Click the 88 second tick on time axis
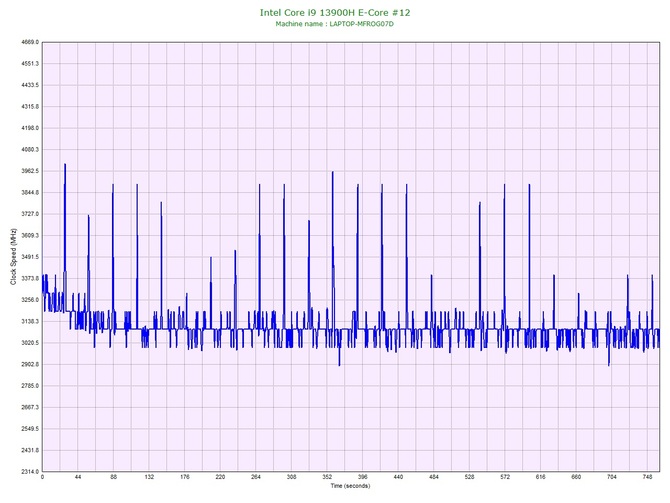Screen dimensions: 670x503 (113, 478)
